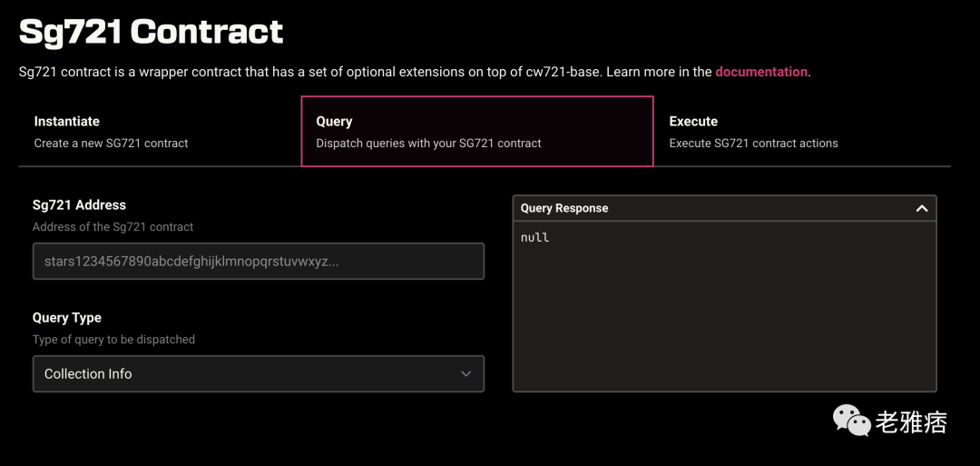The image size is (980, 466).
Task: Select the Query tab
Action: 476,132
